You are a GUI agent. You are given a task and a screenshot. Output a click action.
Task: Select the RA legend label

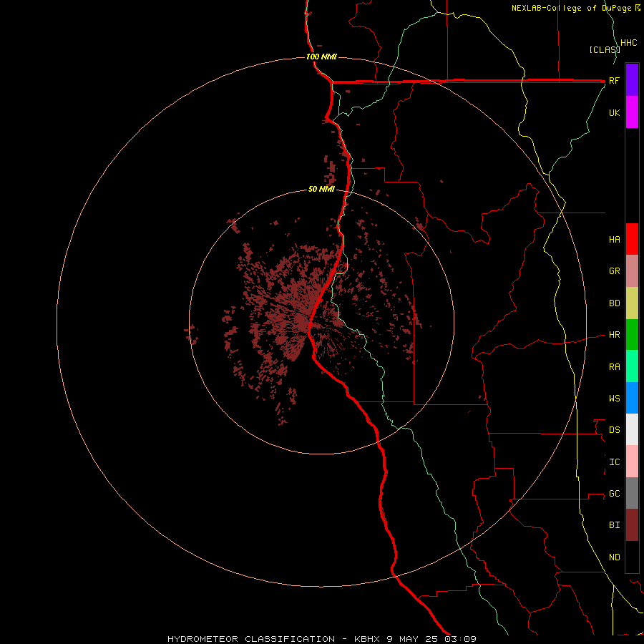(614, 367)
